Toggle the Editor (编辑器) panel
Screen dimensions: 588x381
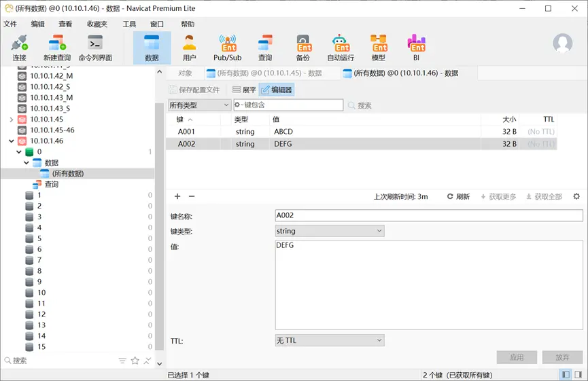(x=277, y=90)
